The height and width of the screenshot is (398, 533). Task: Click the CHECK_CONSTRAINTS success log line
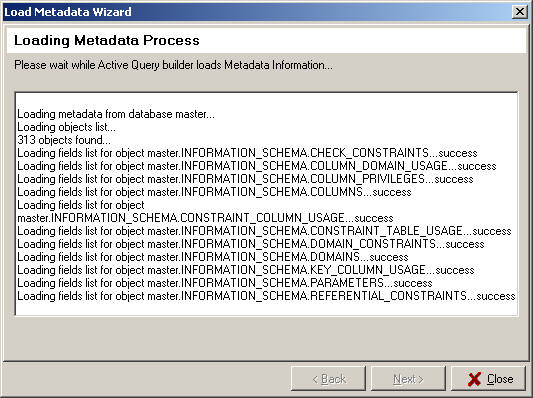[x=247, y=153]
